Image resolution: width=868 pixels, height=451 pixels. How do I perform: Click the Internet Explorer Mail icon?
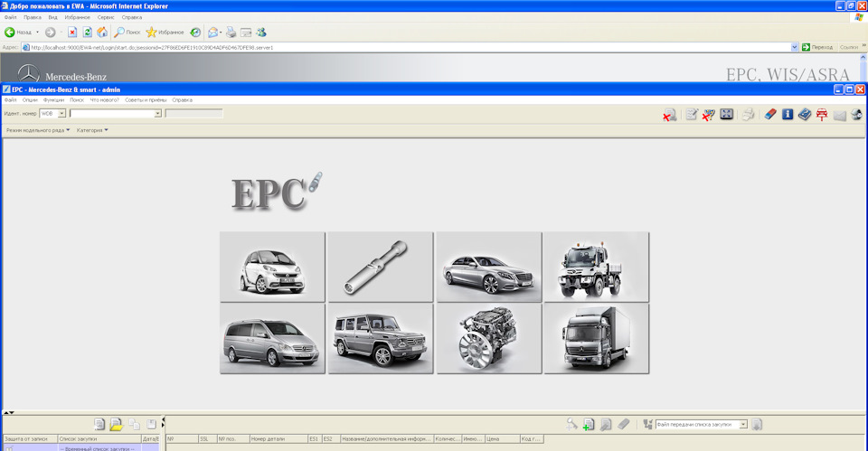click(x=212, y=33)
